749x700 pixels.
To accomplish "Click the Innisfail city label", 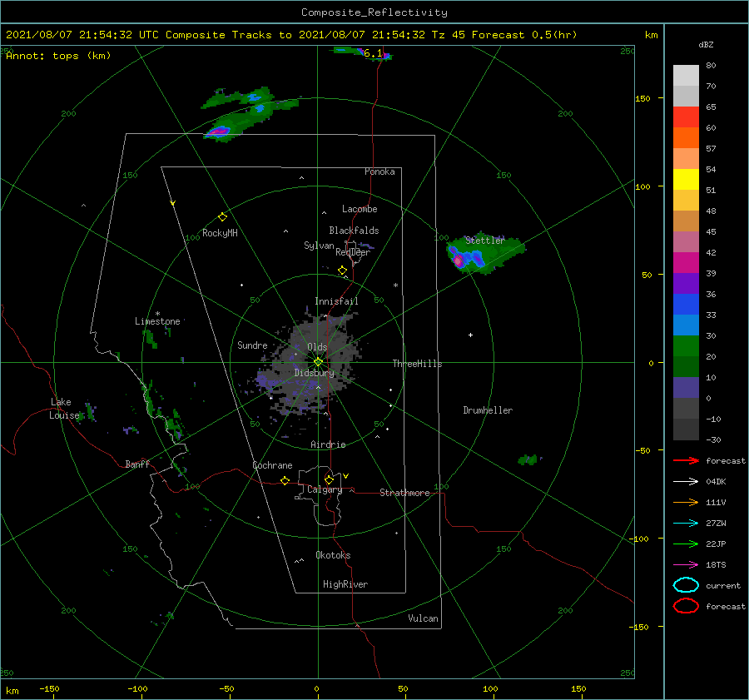I will point(336,301).
